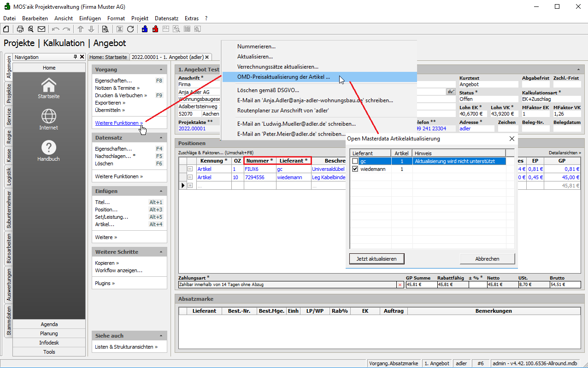Click Artikel... entry in Einfügen panel
The image size is (588, 368).
point(105,224)
